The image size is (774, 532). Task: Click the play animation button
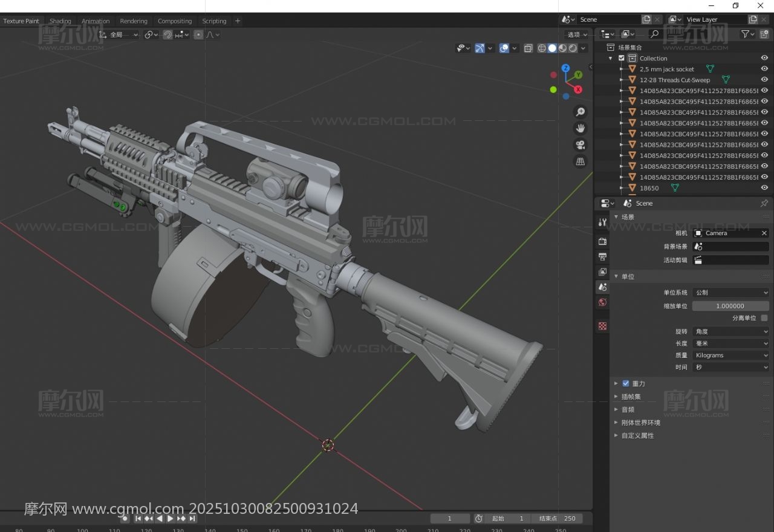click(x=171, y=519)
